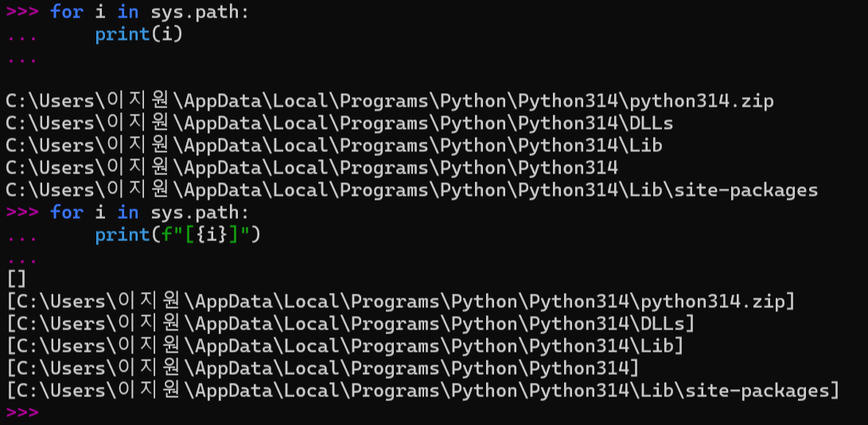Select the bracketed path ending in DLLs]
The image size is (868, 425).
(351, 324)
